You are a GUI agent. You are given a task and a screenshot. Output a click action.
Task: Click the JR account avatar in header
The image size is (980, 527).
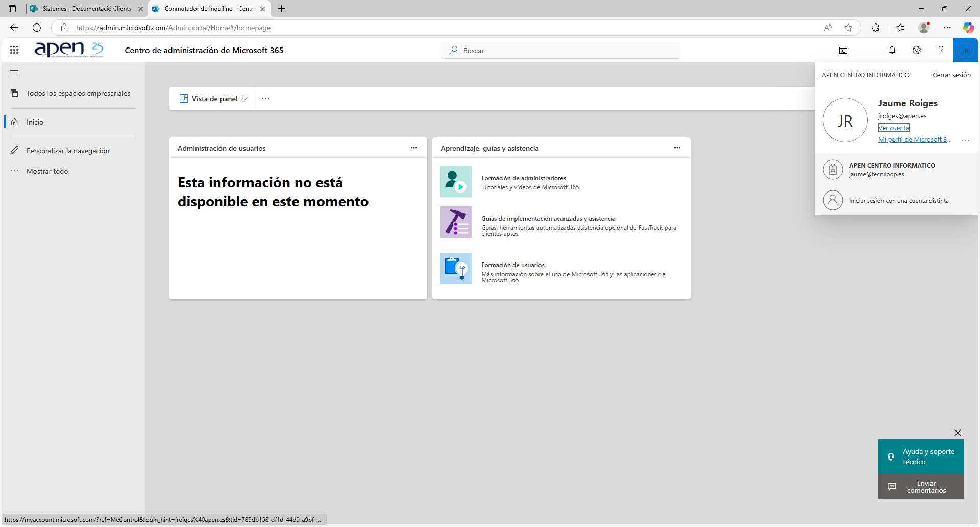[x=965, y=50]
